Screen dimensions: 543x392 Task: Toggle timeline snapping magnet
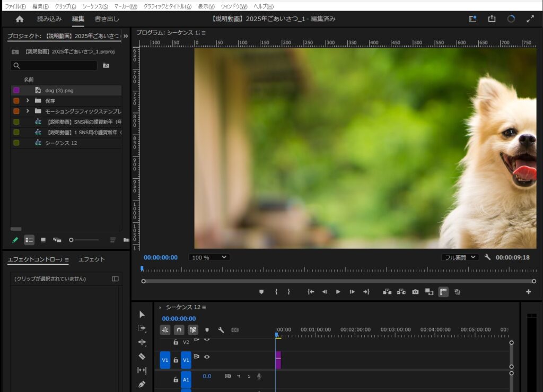[x=179, y=330]
